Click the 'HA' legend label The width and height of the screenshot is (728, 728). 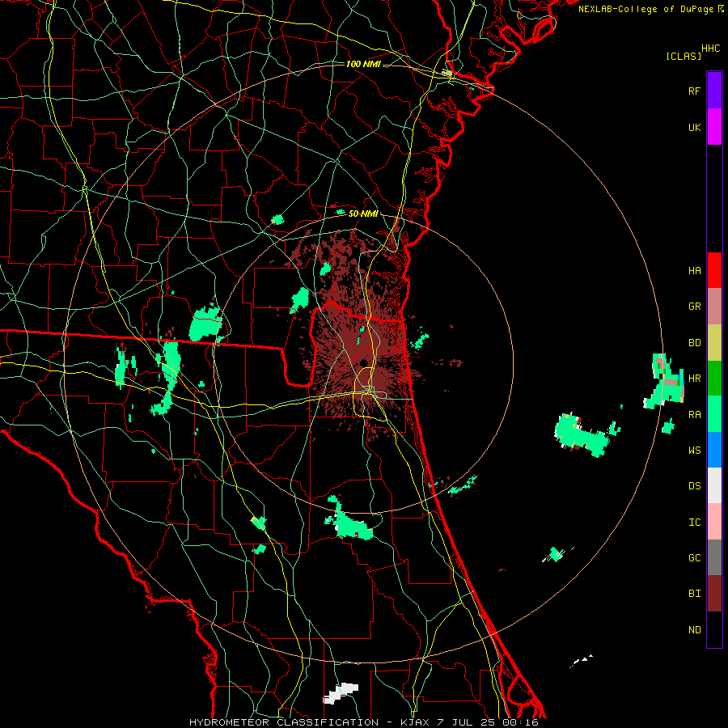(694, 271)
